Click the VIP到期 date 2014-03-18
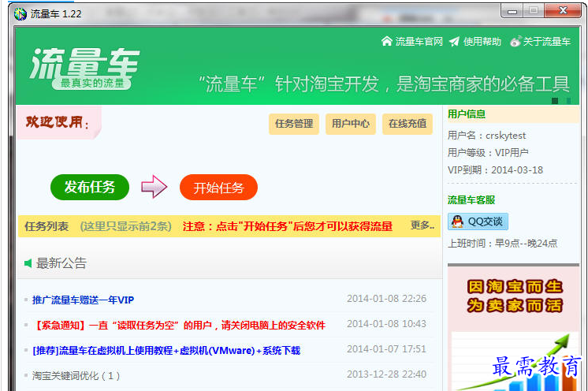Image resolution: width=588 pixels, height=391 pixels. point(517,170)
